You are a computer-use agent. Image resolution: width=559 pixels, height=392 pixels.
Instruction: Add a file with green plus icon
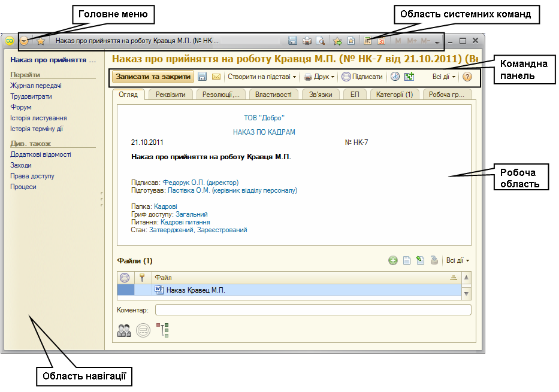click(x=393, y=260)
